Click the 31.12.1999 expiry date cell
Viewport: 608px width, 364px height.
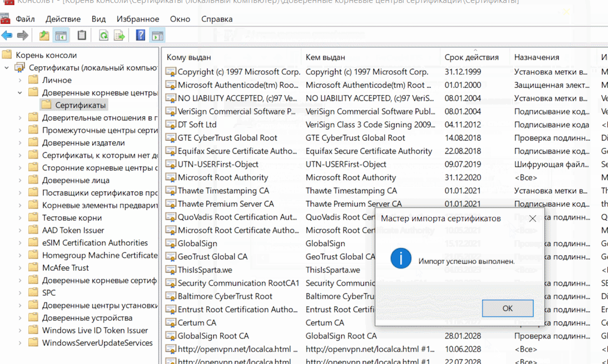tap(463, 72)
